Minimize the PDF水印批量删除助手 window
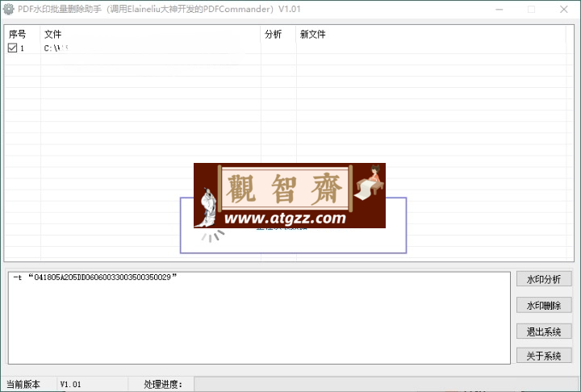 [499, 9]
